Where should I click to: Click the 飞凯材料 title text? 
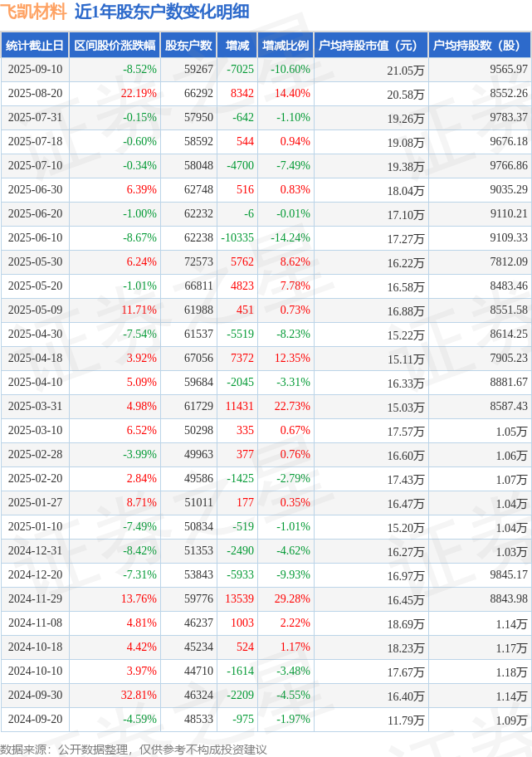(x=33, y=11)
